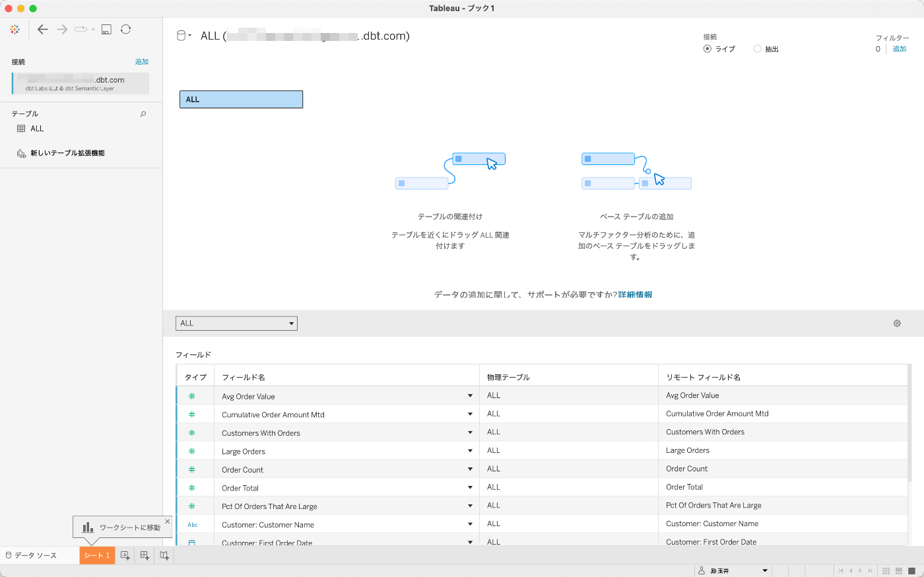Click the new story icon

point(164,555)
